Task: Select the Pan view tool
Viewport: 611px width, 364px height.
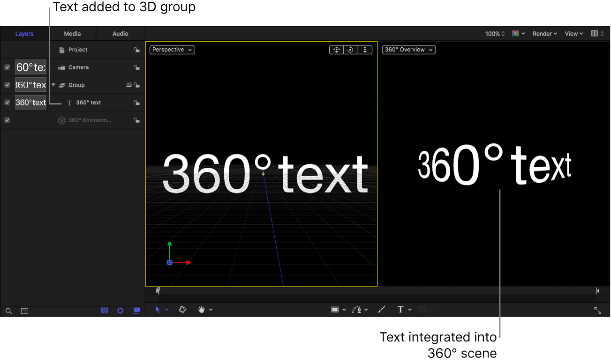Action: (202, 309)
